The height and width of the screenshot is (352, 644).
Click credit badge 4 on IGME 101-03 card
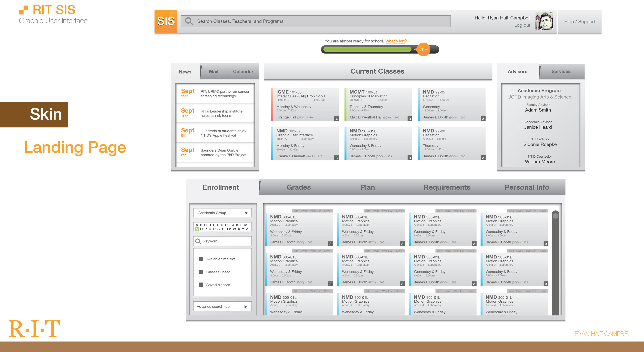[336, 119]
